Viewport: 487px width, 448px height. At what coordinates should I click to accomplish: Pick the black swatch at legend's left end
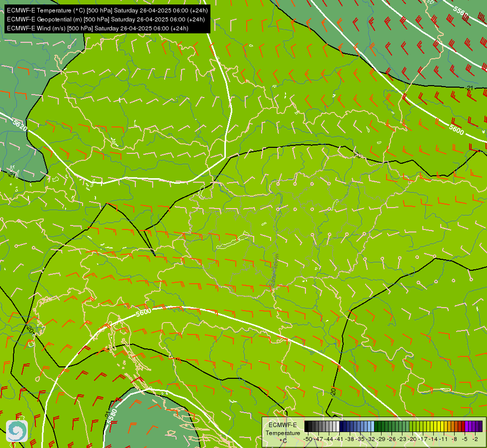click(x=306, y=426)
